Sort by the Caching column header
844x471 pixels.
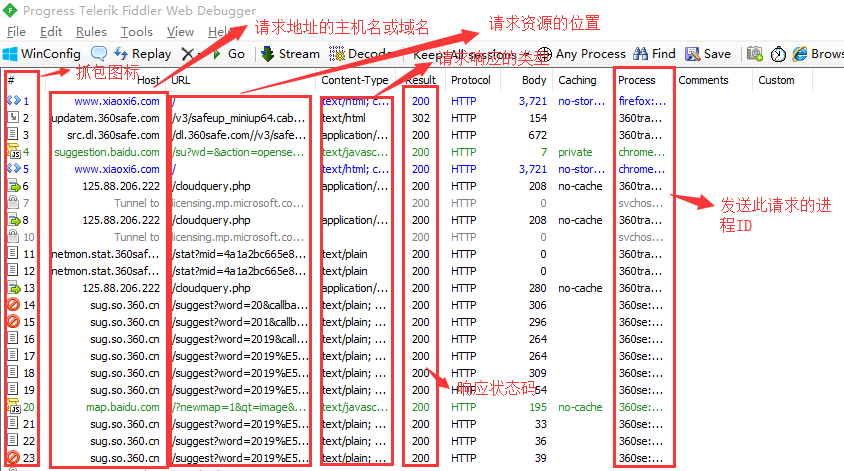click(577, 80)
